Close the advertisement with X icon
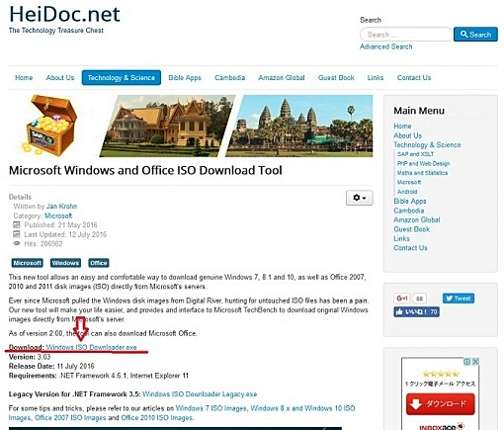The width and height of the screenshot is (504, 430). 475,362
